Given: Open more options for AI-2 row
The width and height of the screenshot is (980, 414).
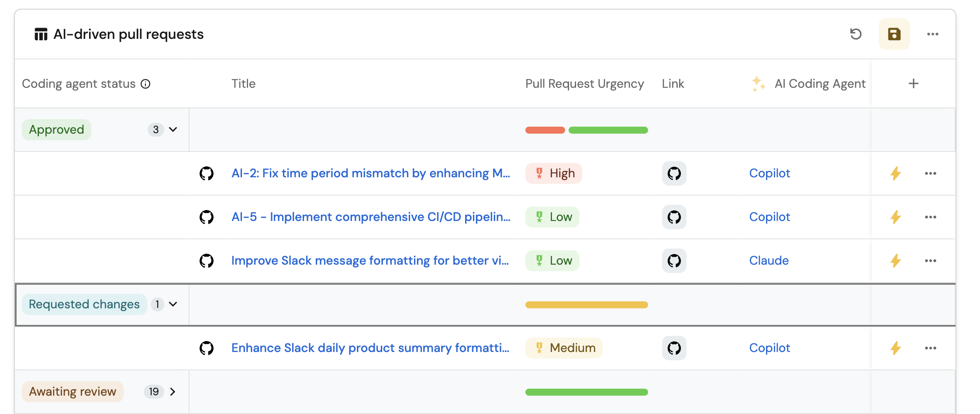Looking at the screenshot, I should (x=930, y=173).
